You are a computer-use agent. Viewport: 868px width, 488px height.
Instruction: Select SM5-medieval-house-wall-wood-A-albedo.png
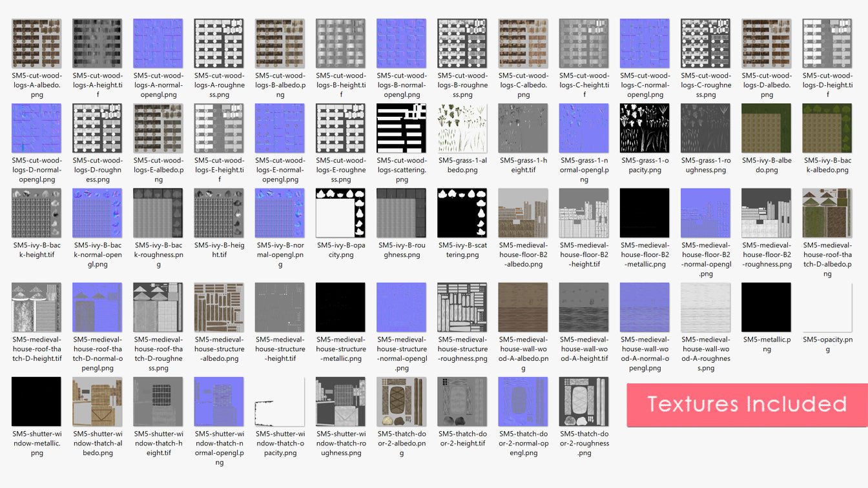click(x=523, y=307)
